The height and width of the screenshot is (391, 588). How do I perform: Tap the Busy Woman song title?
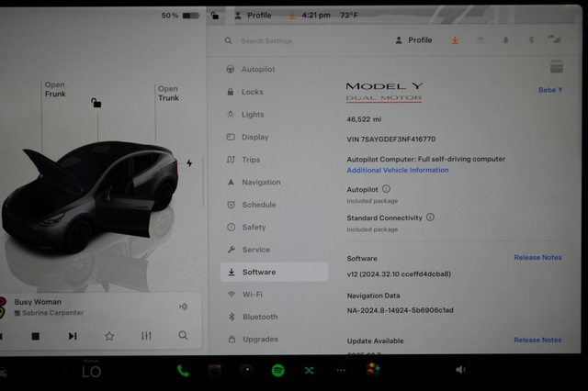point(38,302)
